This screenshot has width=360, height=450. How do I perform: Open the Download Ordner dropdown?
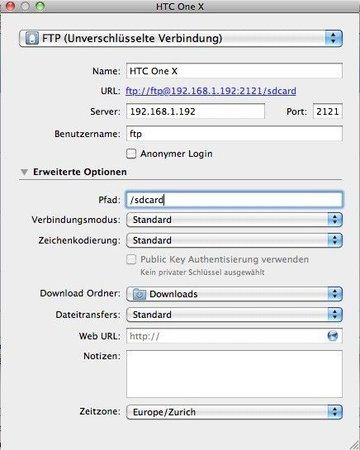pyautogui.click(x=234, y=294)
